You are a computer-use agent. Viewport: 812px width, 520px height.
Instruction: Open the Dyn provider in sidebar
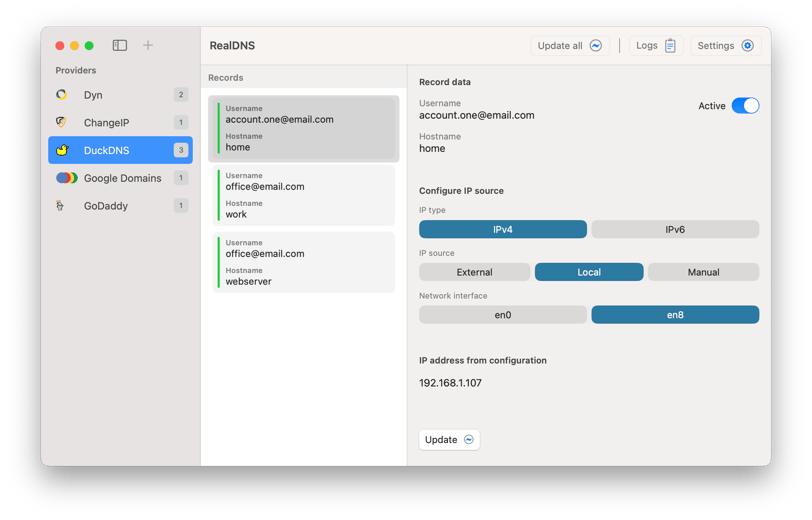coord(121,95)
